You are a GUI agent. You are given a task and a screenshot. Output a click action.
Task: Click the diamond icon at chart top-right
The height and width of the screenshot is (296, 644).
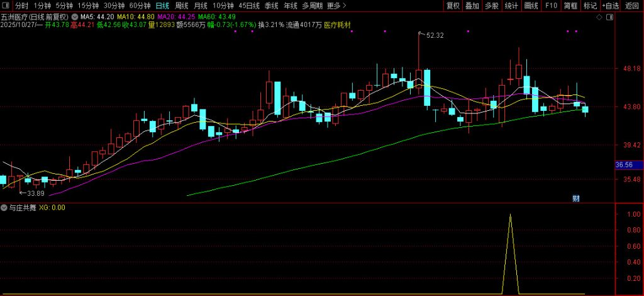point(597,18)
